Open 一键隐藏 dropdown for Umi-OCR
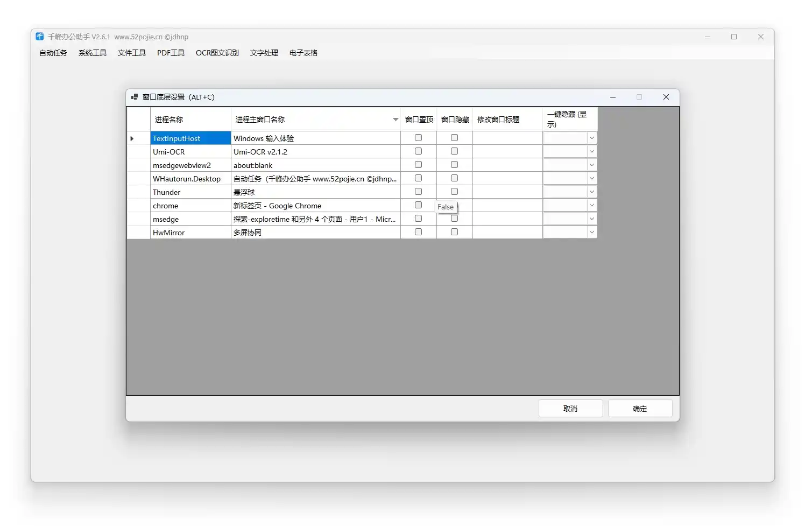The image size is (812, 526). coord(591,151)
